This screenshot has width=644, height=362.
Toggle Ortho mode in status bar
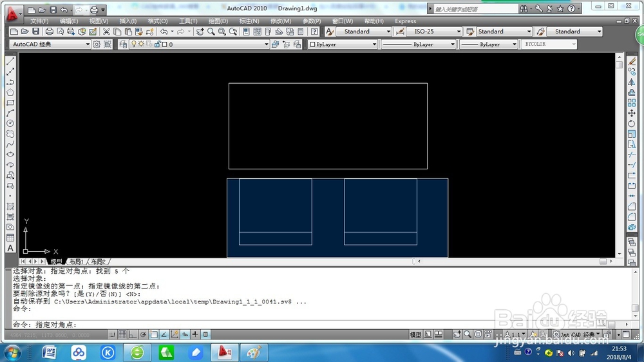[x=133, y=334]
